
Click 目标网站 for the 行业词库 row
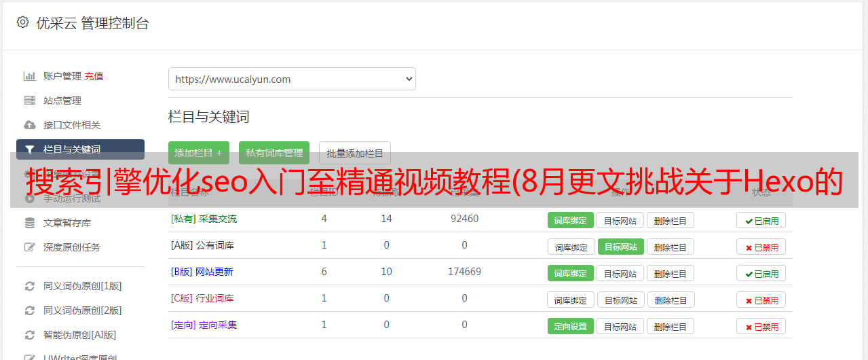622,300
